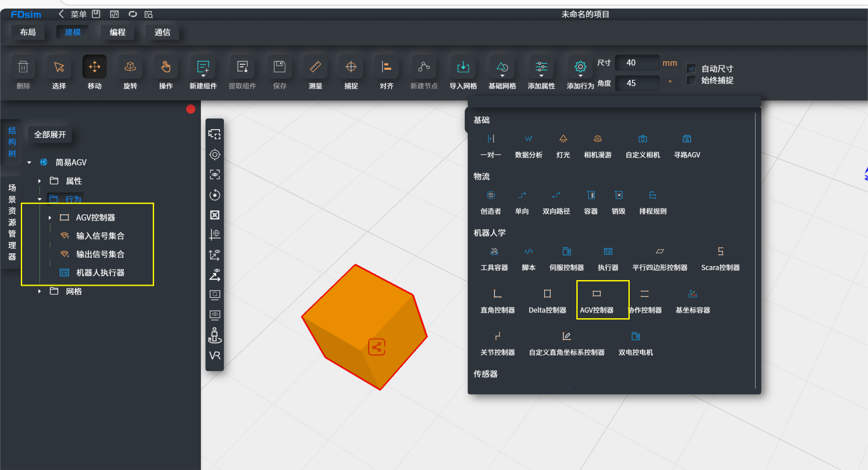
Task: Open Import Mesh (导入网格) tool
Action: (x=463, y=67)
